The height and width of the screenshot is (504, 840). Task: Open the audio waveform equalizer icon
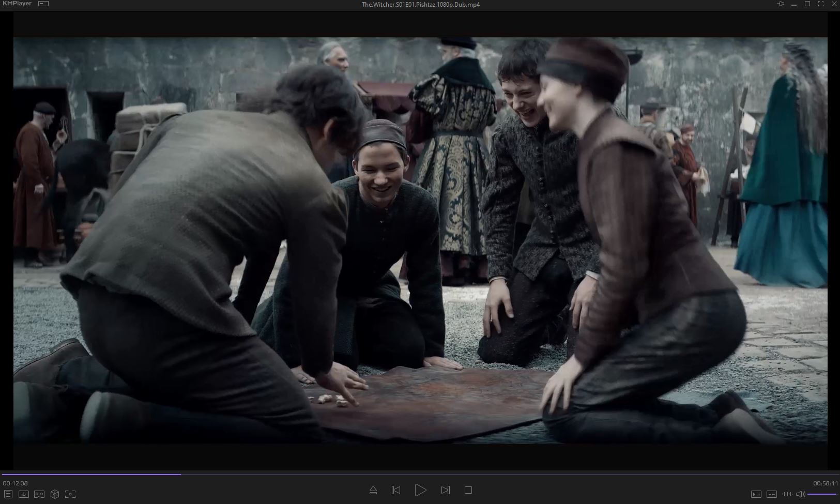pos(787,494)
